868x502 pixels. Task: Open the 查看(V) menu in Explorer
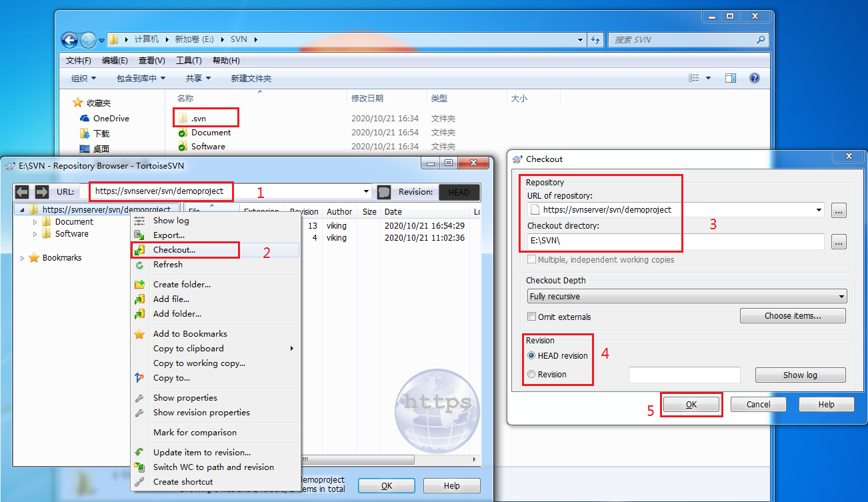151,61
